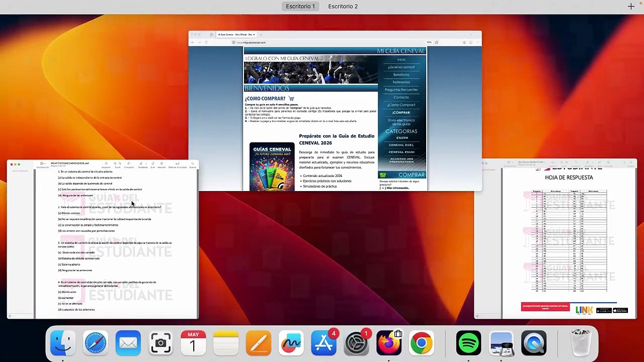Screen dimensions: 644x362
Task: Launch Safari from the Dock
Action: [x=95, y=343]
